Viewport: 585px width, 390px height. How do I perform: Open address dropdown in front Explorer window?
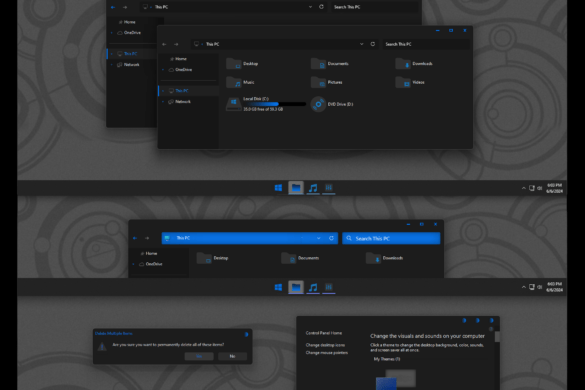point(361,44)
